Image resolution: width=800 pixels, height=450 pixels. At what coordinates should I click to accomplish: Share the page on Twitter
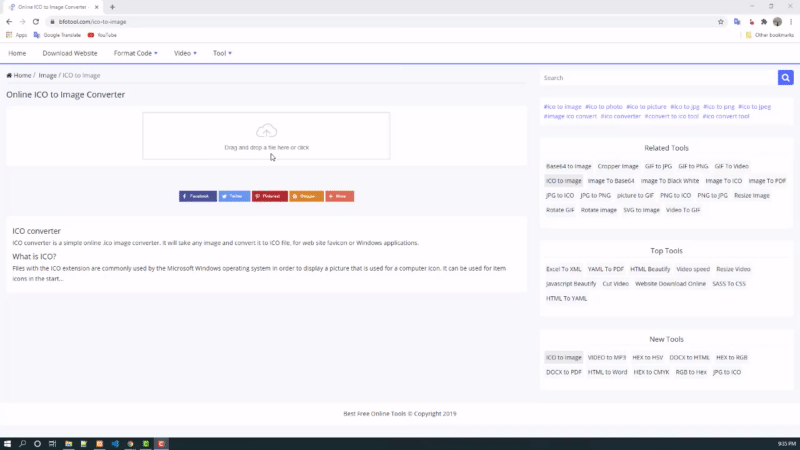point(234,196)
